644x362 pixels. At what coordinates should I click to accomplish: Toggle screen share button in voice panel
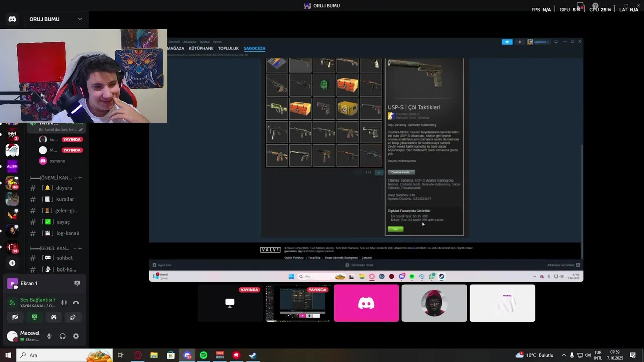click(x=34, y=317)
